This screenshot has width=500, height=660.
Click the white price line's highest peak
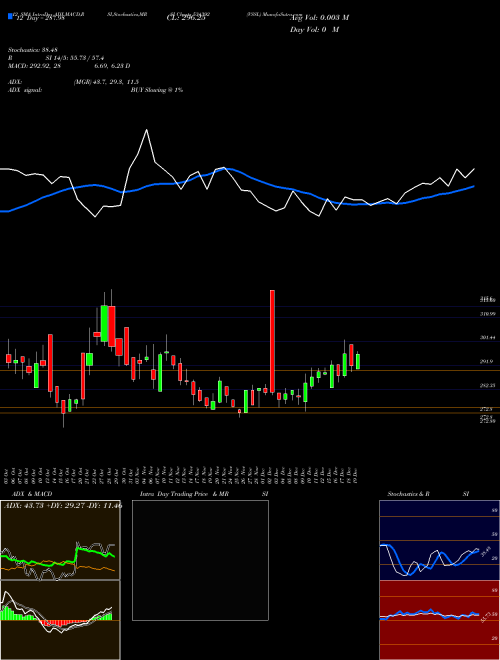[146, 130]
